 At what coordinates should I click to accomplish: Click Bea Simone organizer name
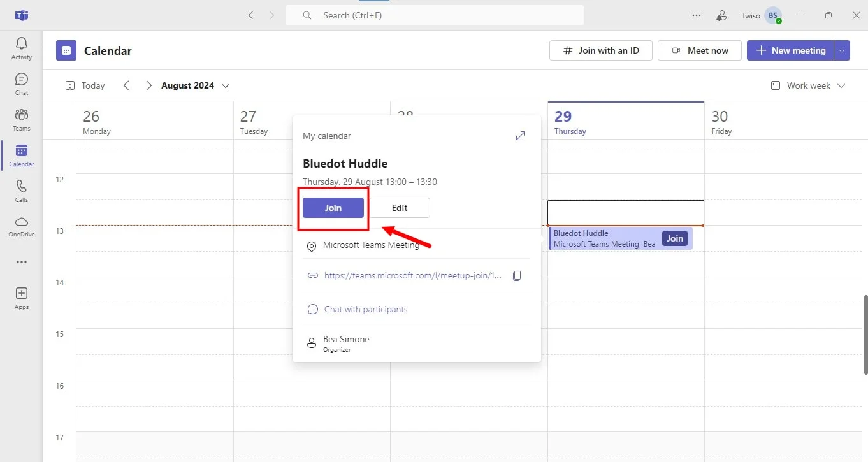click(346, 339)
